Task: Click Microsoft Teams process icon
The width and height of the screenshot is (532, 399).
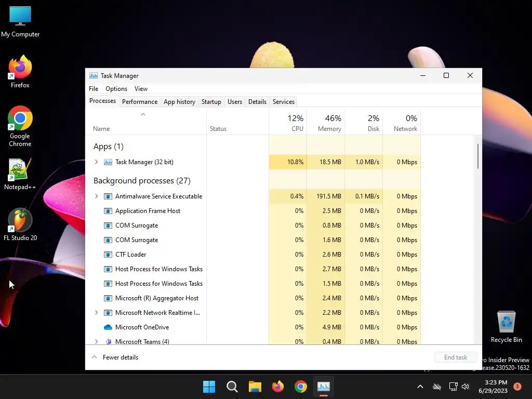Action: [x=108, y=341]
